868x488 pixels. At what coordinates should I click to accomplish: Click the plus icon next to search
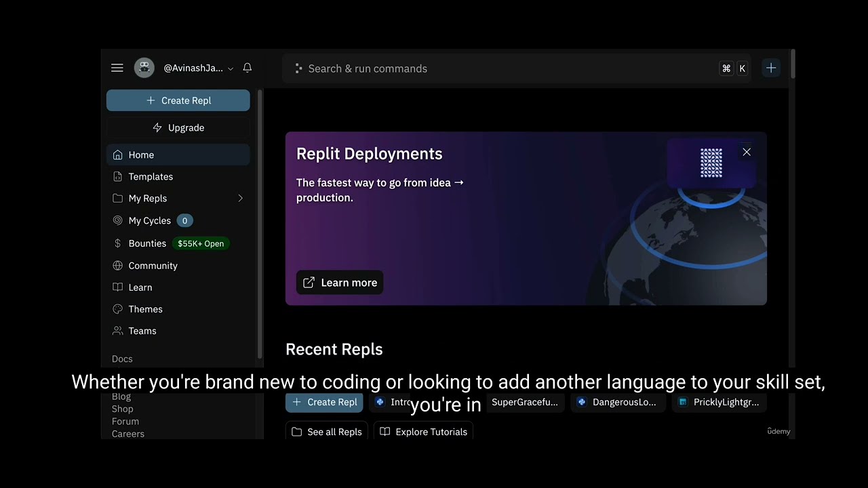click(x=771, y=68)
